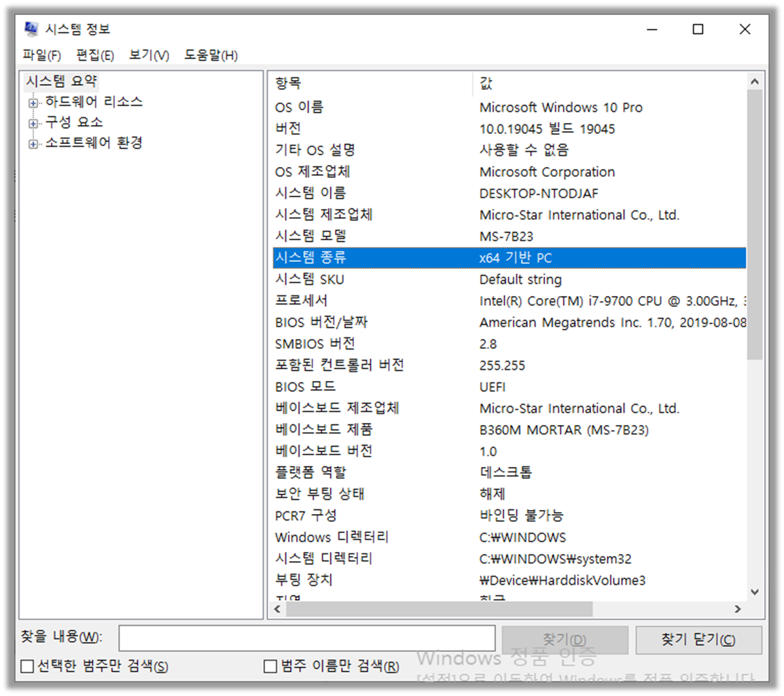Select the 보안 부팅 상태 row

[510, 495]
